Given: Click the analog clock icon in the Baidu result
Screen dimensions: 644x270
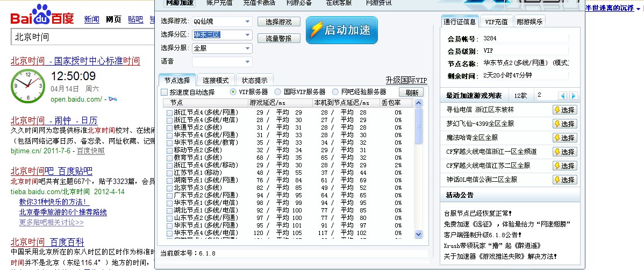Looking at the screenshot, I should point(28,86).
